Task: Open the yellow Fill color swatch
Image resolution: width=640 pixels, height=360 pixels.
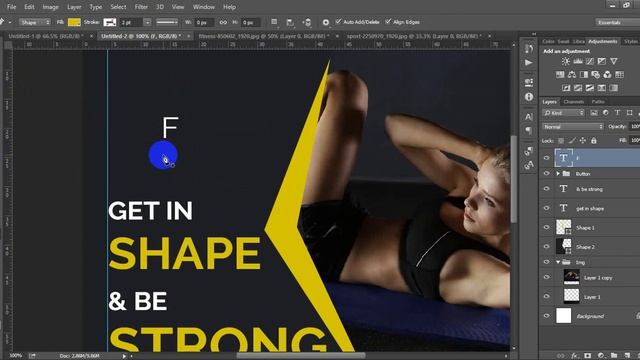Action: tap(74, 22)
